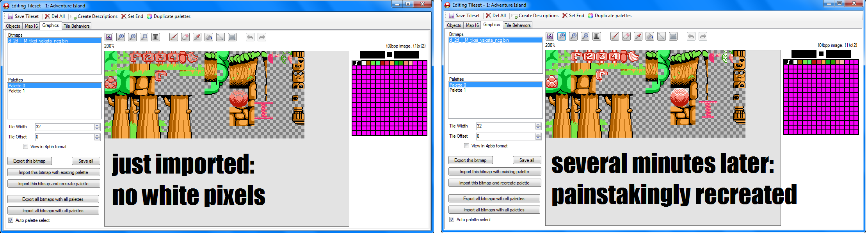Select the eraser tool in right window

coord(626,36)
